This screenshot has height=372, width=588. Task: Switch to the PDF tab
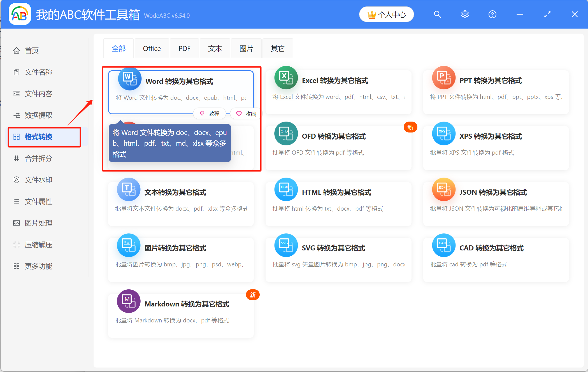[184, 48]
